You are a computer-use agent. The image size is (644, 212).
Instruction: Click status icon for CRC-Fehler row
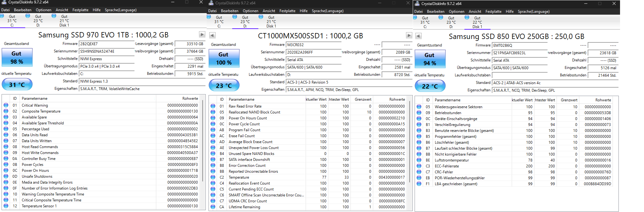(419, 172)
